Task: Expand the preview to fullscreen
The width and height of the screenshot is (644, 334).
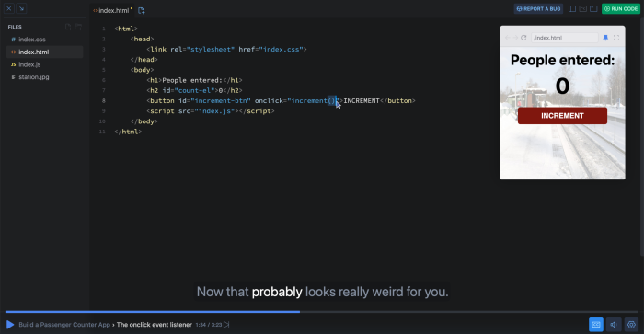Action: [616, 38]
